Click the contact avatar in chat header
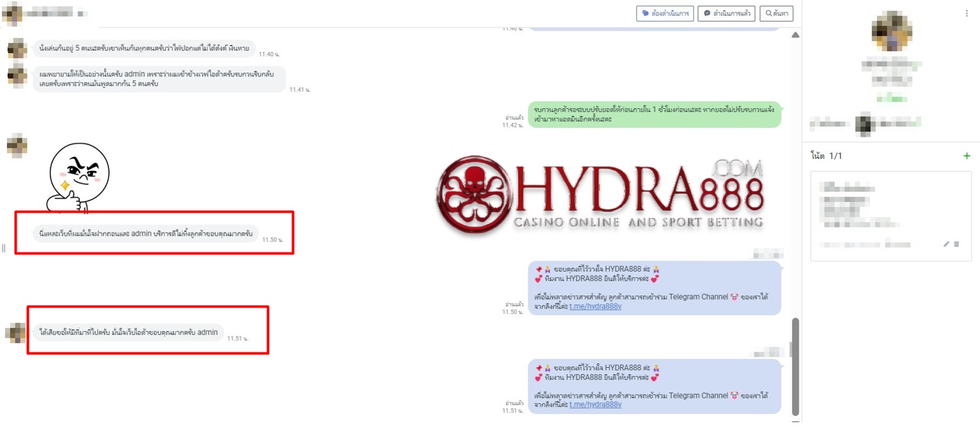980x437 pixels. [12, 13]
